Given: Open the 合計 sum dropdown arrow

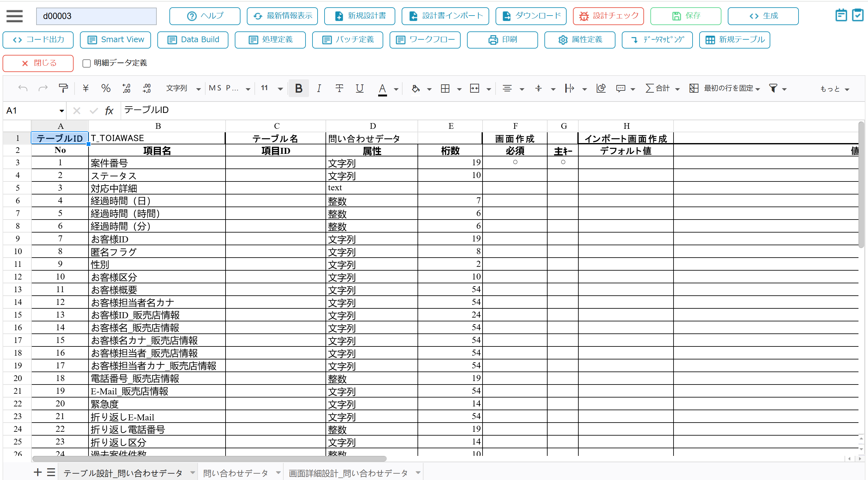Looking at the screenshot, I should tap(677, 89).
